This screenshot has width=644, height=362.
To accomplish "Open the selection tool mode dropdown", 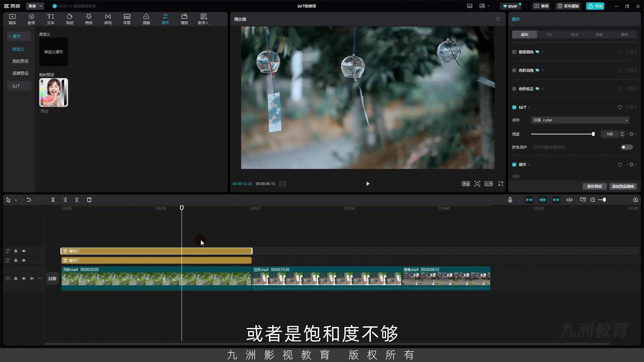I will [x=16, y=200].
